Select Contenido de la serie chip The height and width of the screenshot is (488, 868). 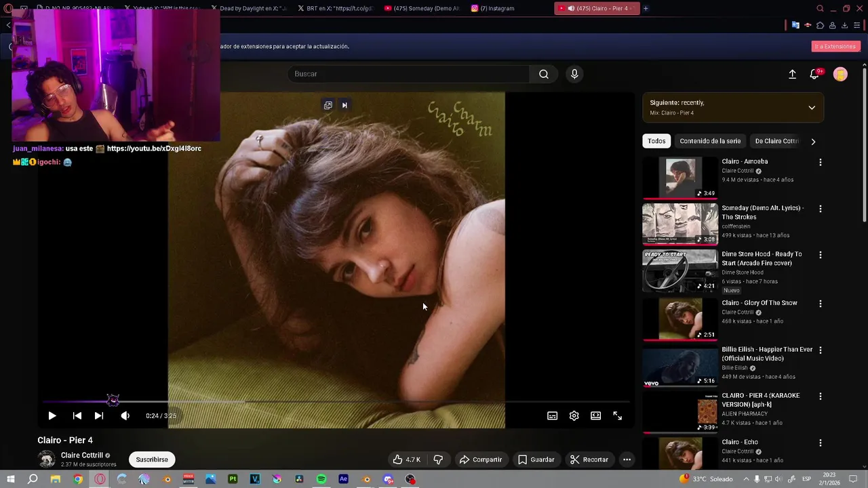(710, 141)
